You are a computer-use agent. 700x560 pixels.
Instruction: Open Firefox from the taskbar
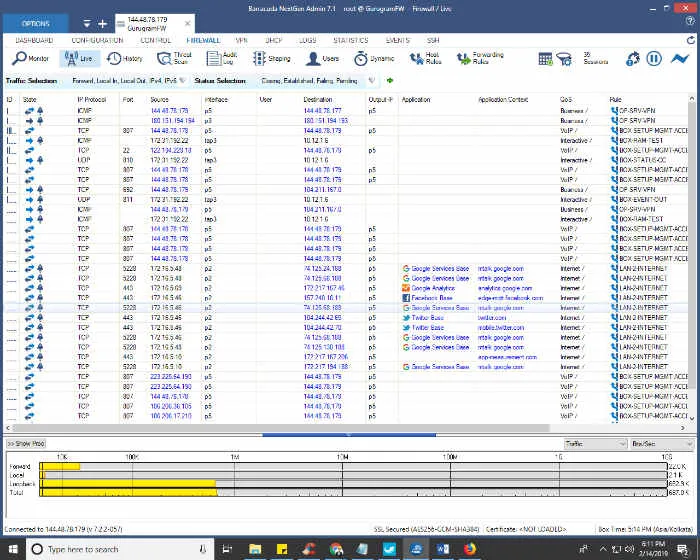[470, 549]
